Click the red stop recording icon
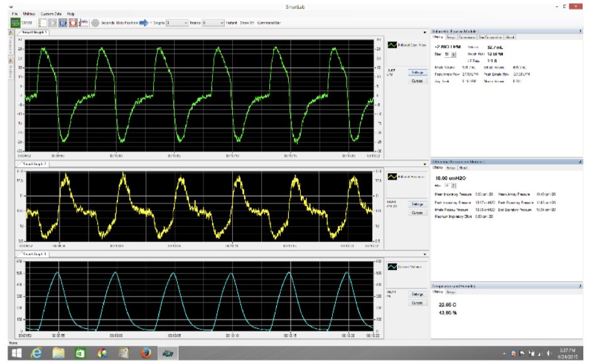589x364 pixels. (x=73, y=23)
